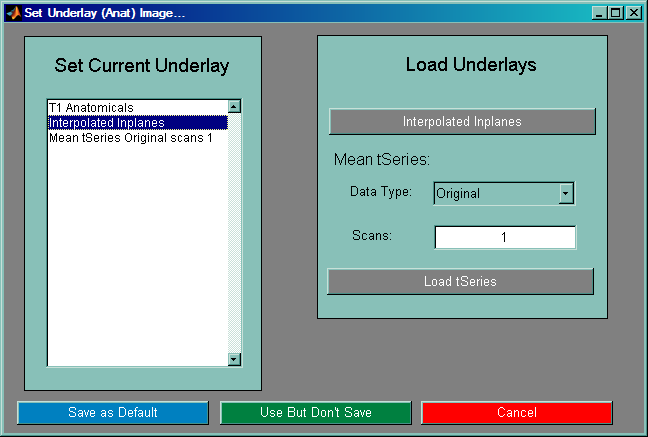Click the underlay list scroll down arrow
This screenshot has width=648, height=437.
click(x=234, y=360)
